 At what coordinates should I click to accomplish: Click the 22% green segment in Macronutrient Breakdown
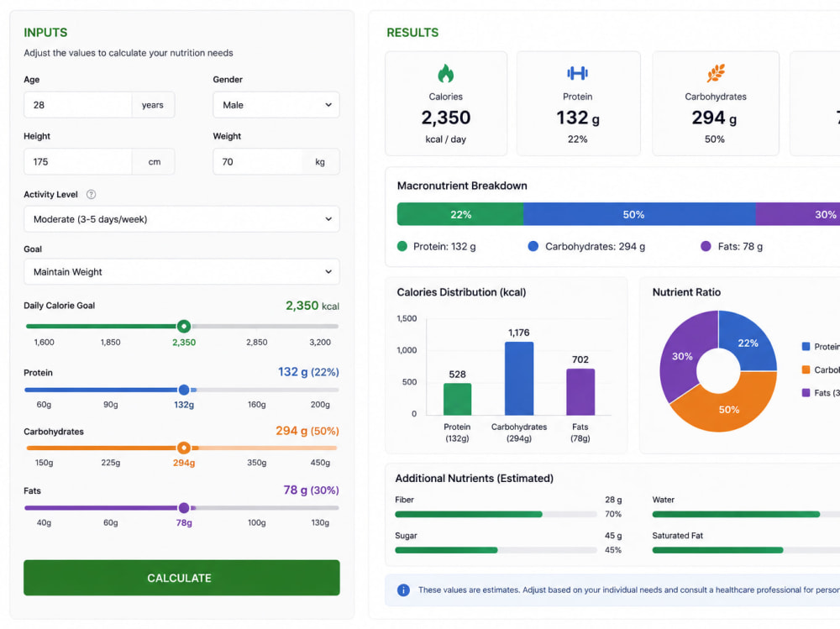point(460,214)
